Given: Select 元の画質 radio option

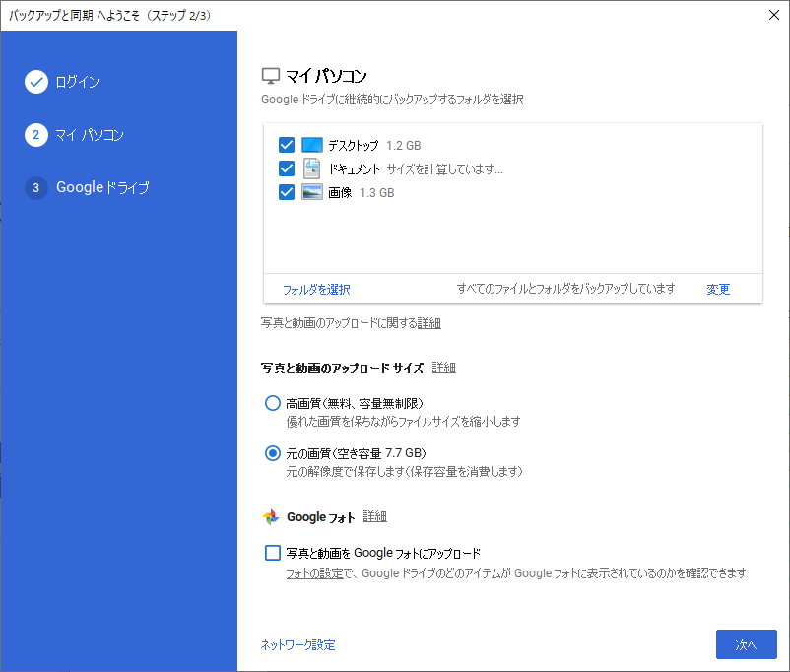Looking at the screenshot, I should 273,453.
